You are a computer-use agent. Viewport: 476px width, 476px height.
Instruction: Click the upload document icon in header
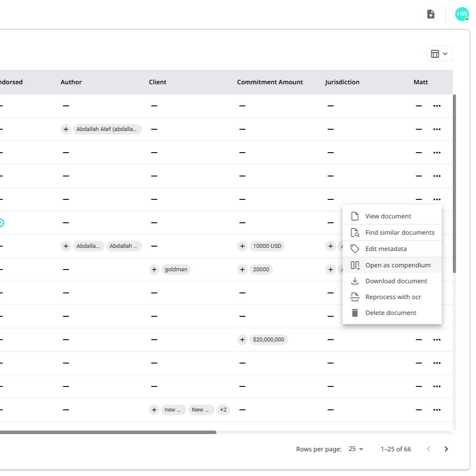pyautogui.click(x=431, y=14)
